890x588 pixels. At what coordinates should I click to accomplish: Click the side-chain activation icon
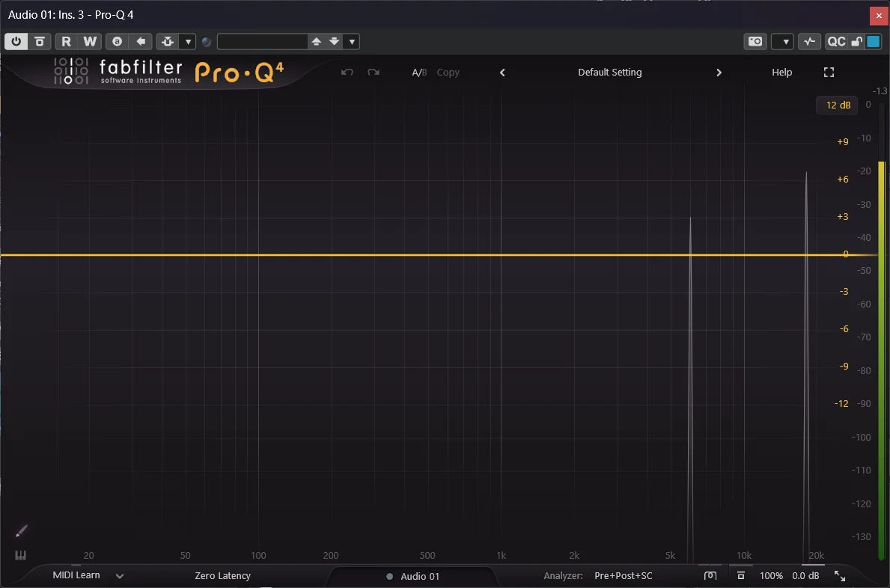(x=168, y=41)
